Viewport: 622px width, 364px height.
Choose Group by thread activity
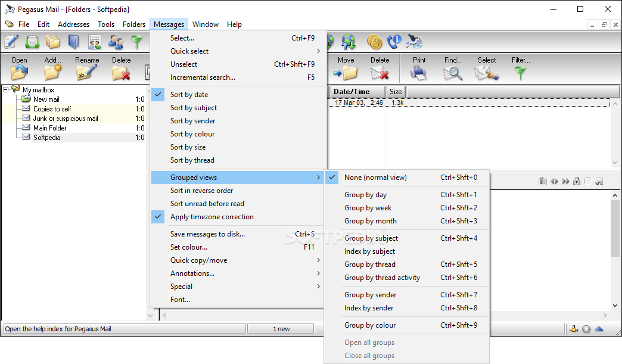pos(407,277)
